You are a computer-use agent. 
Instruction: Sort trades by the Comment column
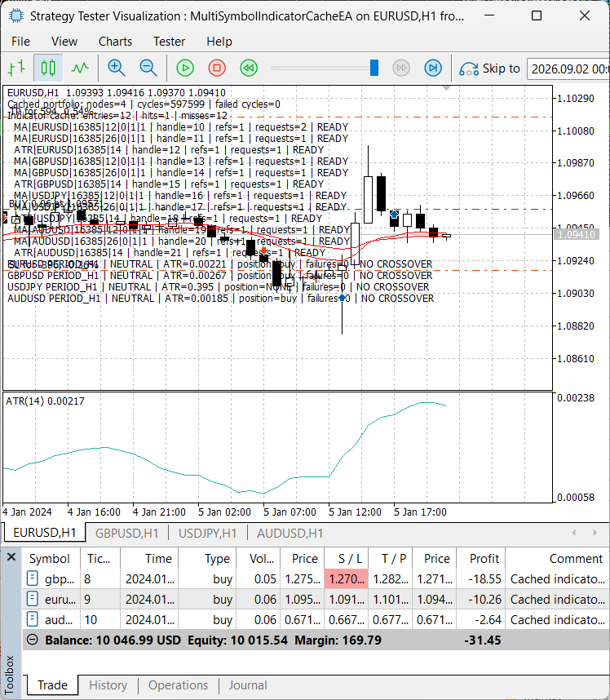coord(557,559)
